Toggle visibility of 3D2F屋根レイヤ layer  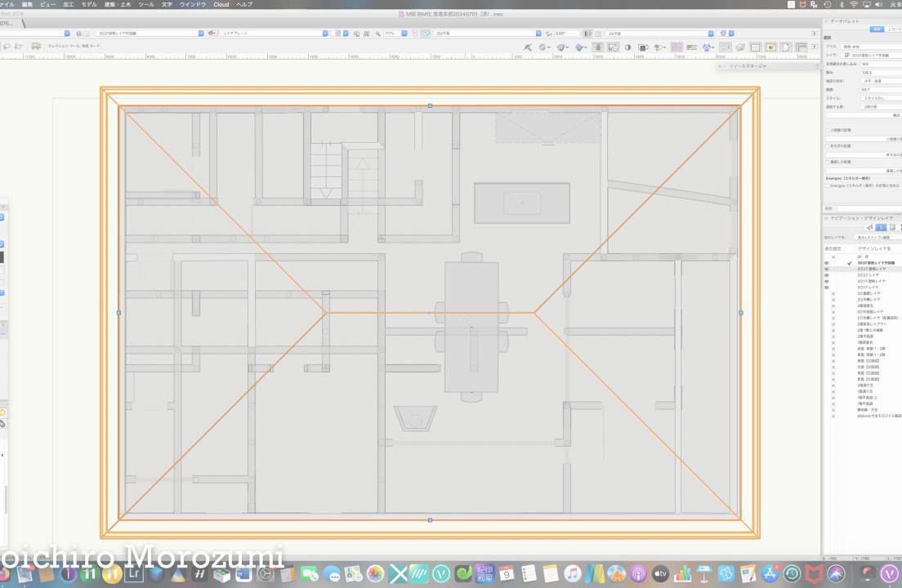pyautogui.click(x=828, y=269)
